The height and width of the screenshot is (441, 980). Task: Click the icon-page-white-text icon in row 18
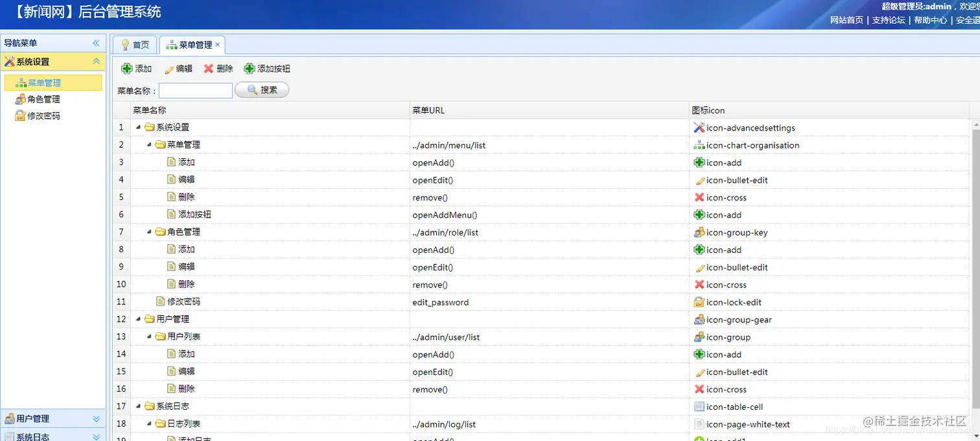[699, 424]
